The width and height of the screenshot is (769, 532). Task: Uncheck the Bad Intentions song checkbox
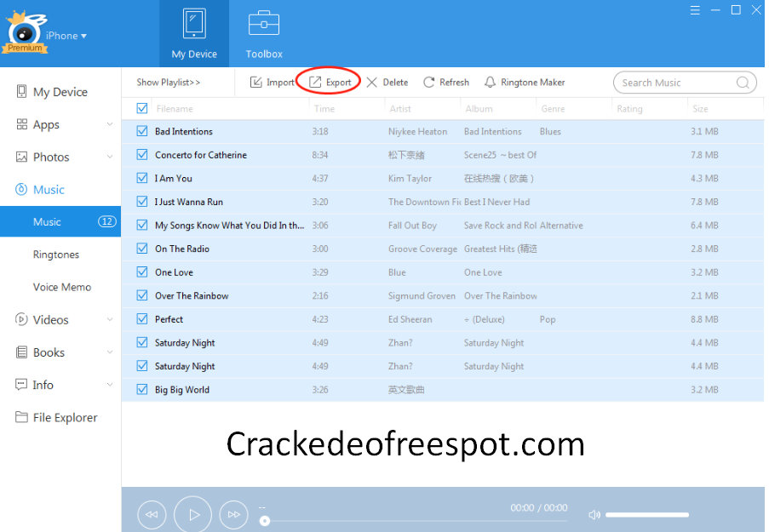[141, 131]
